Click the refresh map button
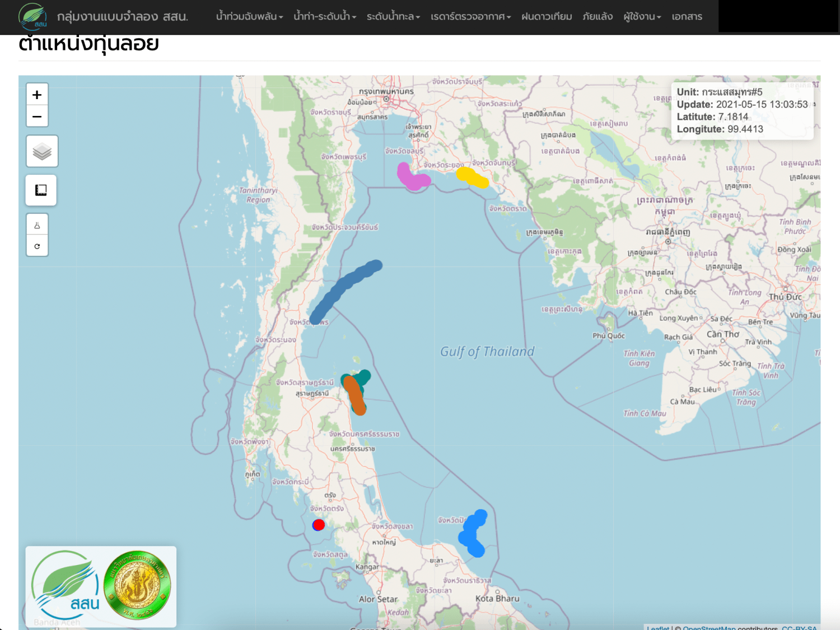840x630 pixels. click(37, 246)
